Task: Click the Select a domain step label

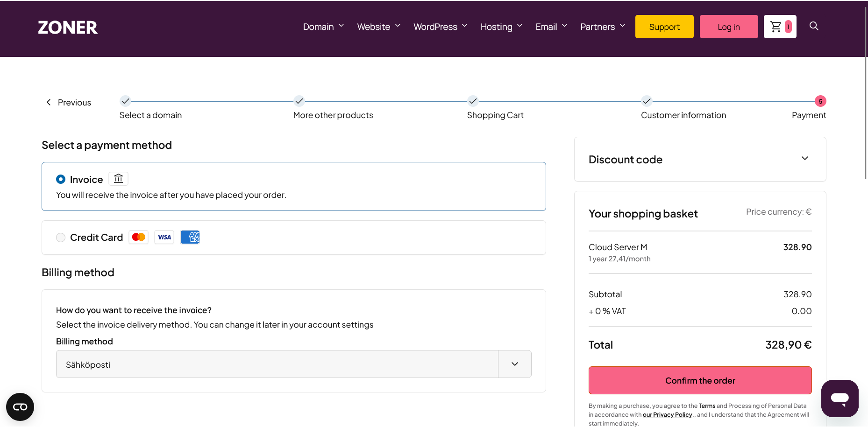Action: click(150, 115)
